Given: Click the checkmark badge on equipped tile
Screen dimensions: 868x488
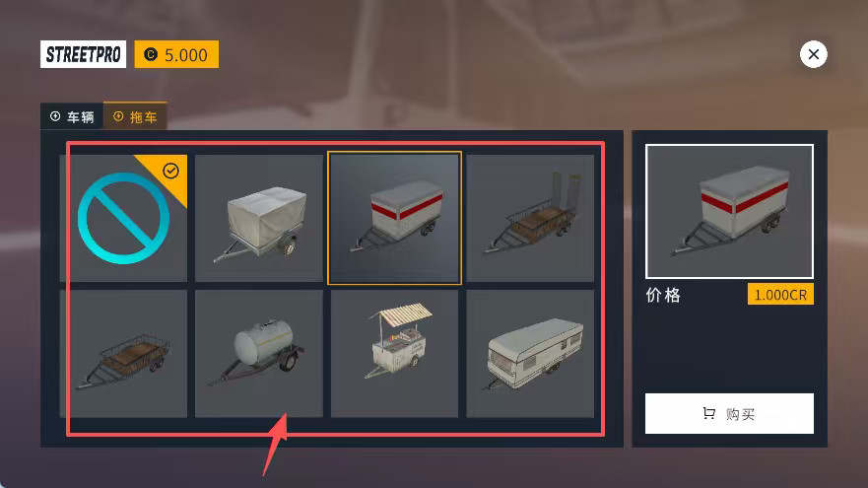Looking at the screenshot, I should tap(171, 171).
